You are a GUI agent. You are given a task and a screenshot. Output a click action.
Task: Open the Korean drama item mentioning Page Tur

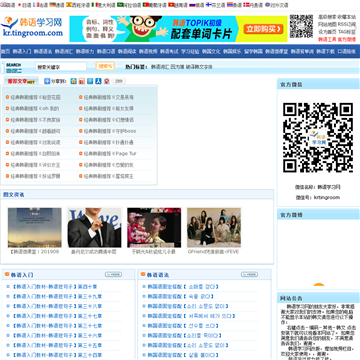pyautogui.click(x=110, y=153)
